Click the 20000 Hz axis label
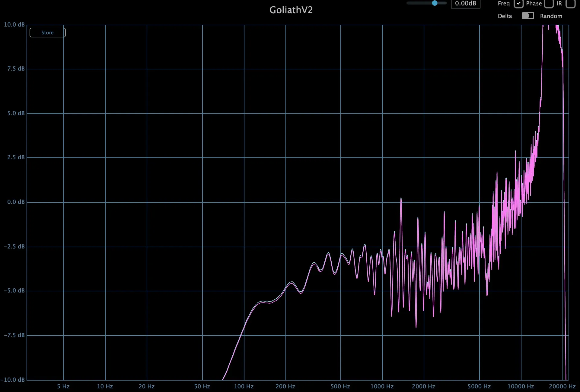Image resolution: width=580 pixels, height=392 pixels. tap(562, 386)
